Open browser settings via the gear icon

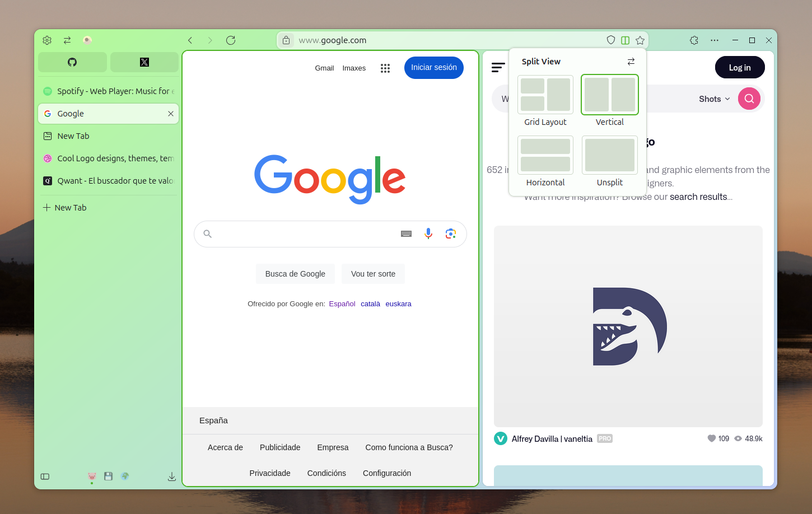pos(47,40)
